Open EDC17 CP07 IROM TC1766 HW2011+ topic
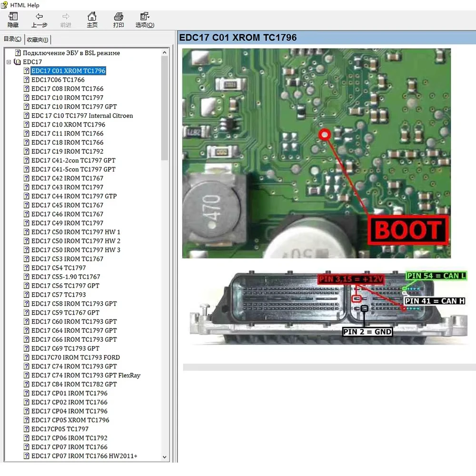 pyautogui.click(x=84, y=456)
